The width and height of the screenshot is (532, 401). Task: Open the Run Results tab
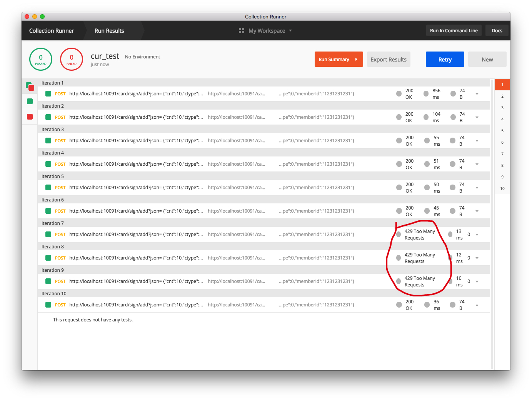(x=109, y=31)
